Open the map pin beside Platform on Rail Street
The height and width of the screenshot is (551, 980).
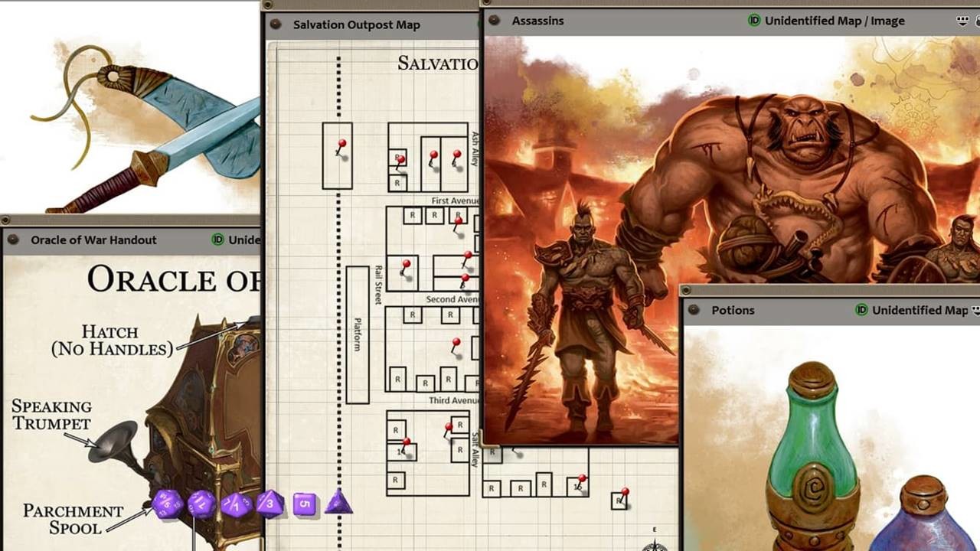pos(406,266)
